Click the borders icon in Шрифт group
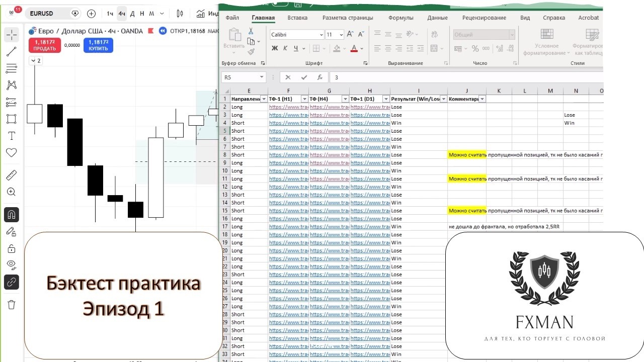Viewport: 644px width, 362px height. pyautogui.click(x=315, y=48)
